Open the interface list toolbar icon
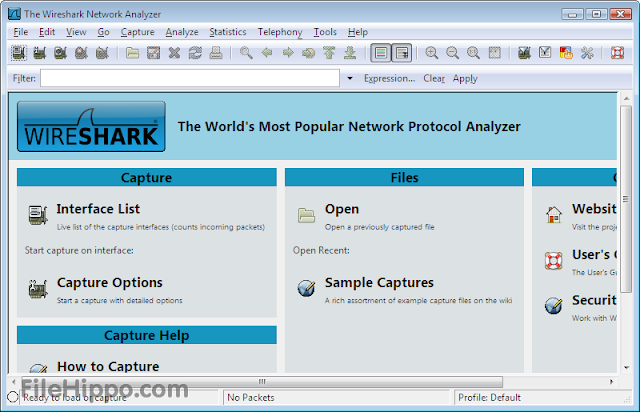The width and height of the screenshot is (640, 412). coord(18,53)
